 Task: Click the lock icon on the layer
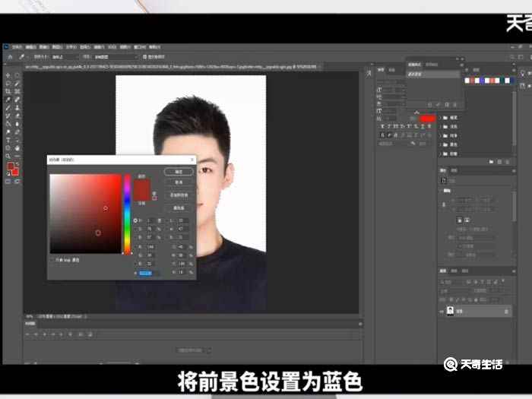[x=506, y=312]
